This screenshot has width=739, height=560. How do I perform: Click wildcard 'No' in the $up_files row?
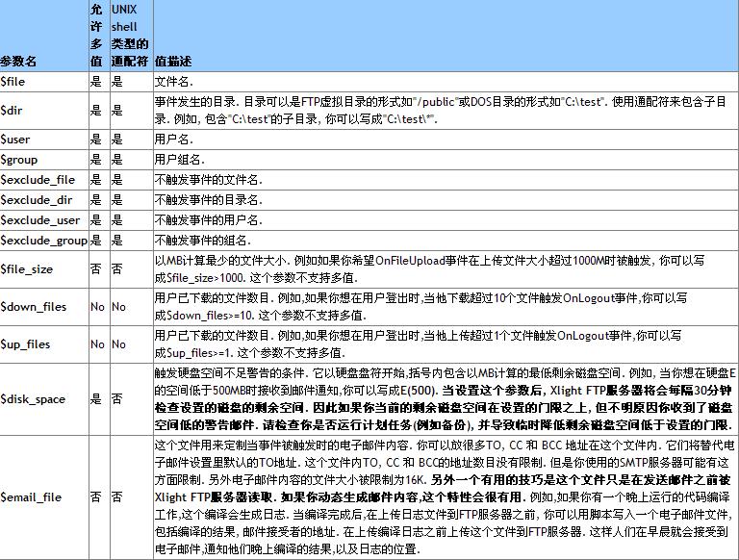tap(118, 344)
